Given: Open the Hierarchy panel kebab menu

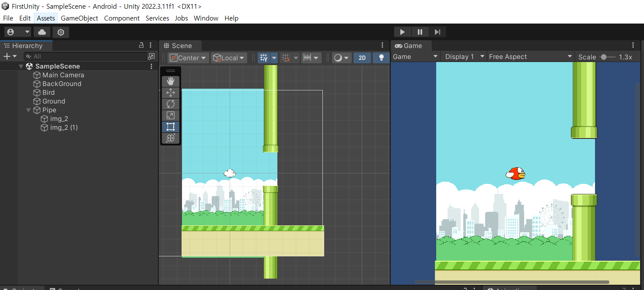Looking at the screenshot, I should [150, 45].
